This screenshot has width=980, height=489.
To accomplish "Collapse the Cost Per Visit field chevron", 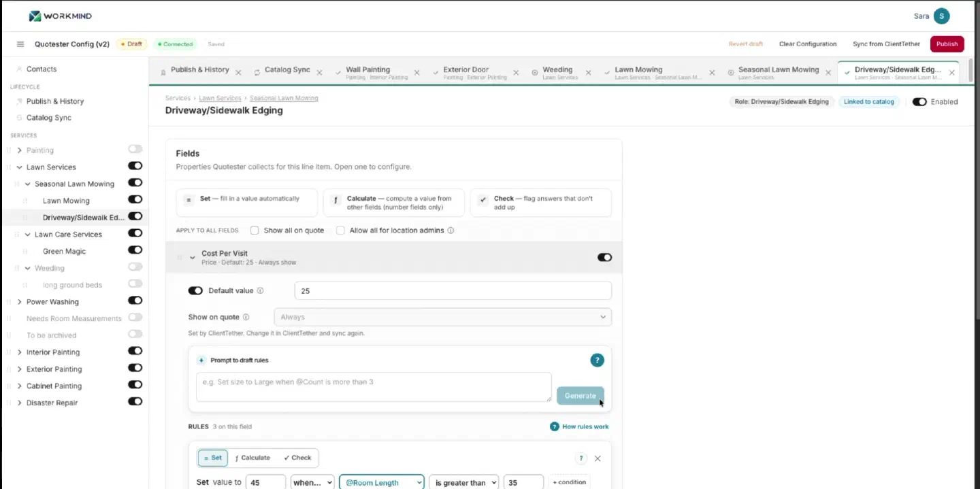I will 193,258.
